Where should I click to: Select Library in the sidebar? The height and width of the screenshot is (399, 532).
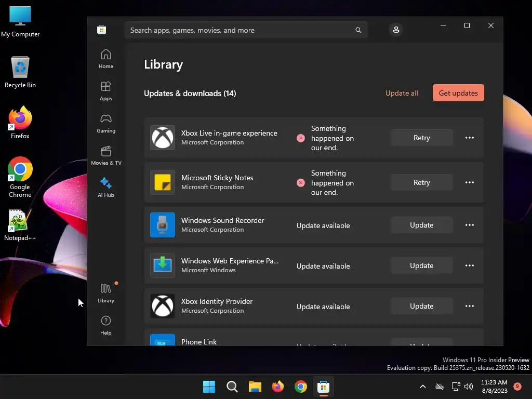106,293
